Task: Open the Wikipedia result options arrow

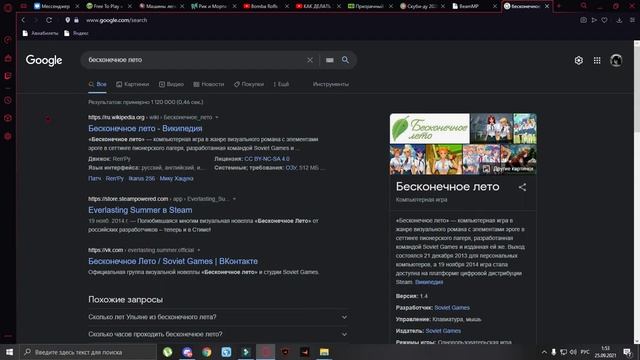Action: [217, 117]
